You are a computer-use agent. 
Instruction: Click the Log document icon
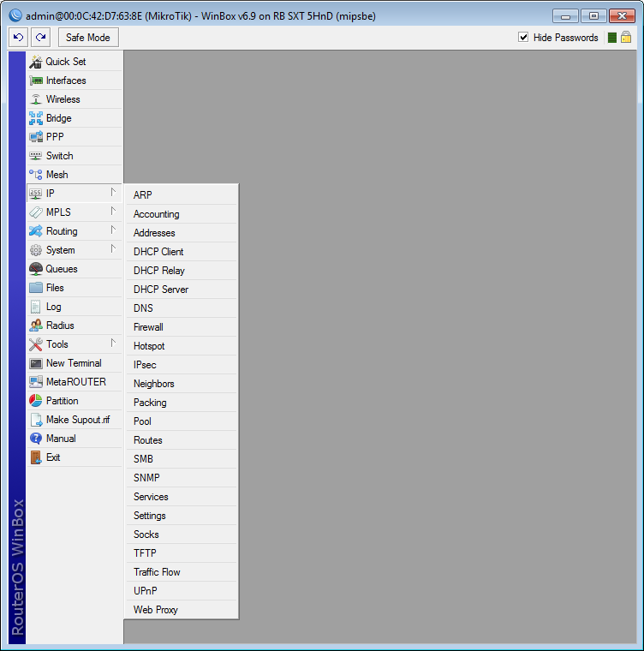(x=36, y=307)
